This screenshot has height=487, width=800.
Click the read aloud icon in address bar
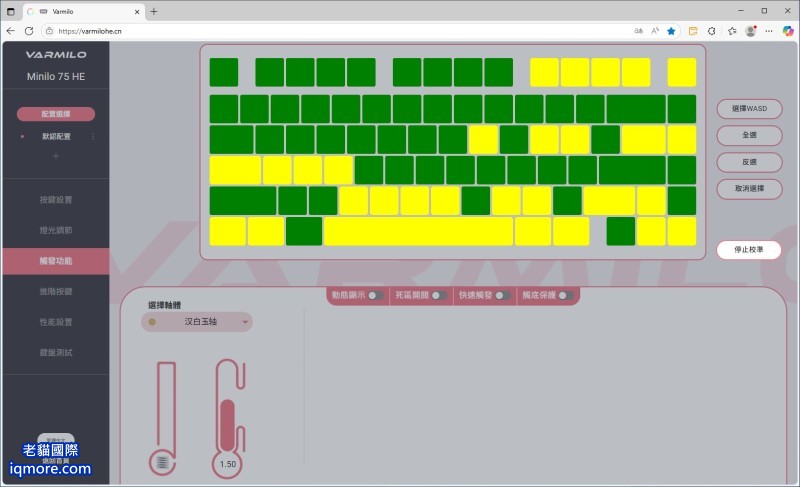(x=655, y=31)
